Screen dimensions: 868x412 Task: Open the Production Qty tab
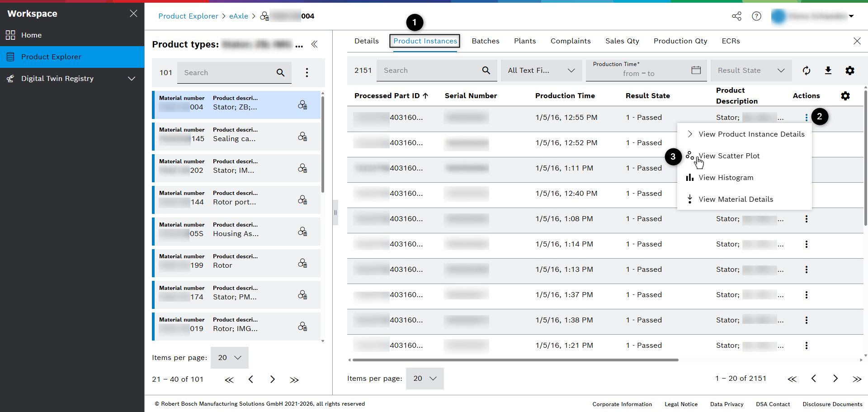(680, 41)
